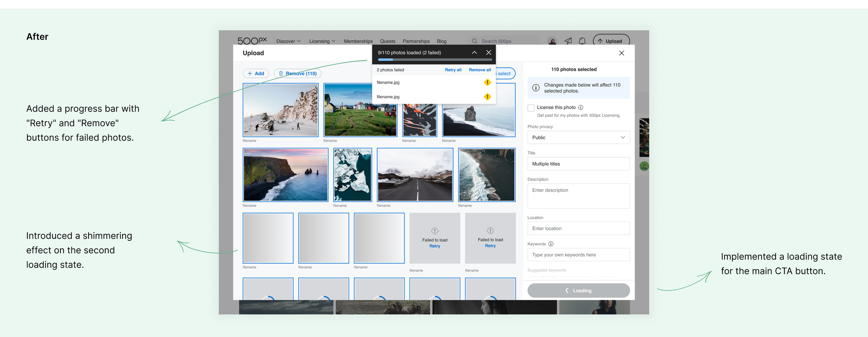Click Retry all link
868x337 pixels.
[453, 70]
